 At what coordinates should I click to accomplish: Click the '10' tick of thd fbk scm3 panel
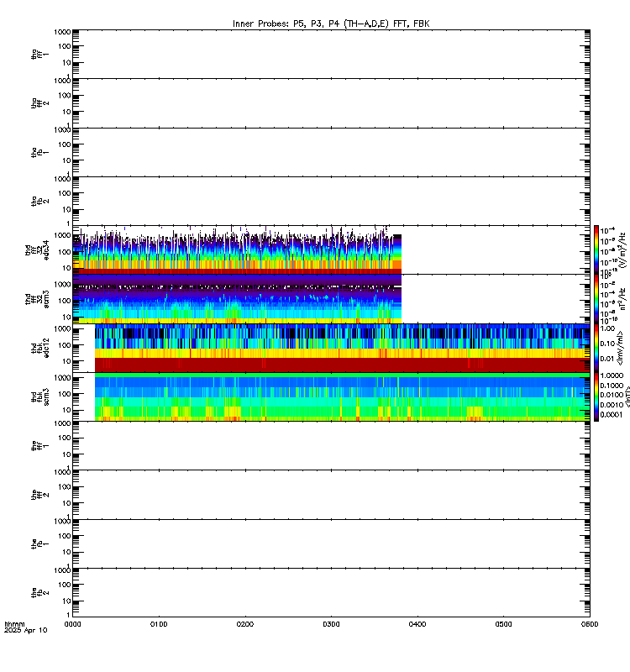tap(66, 410)
